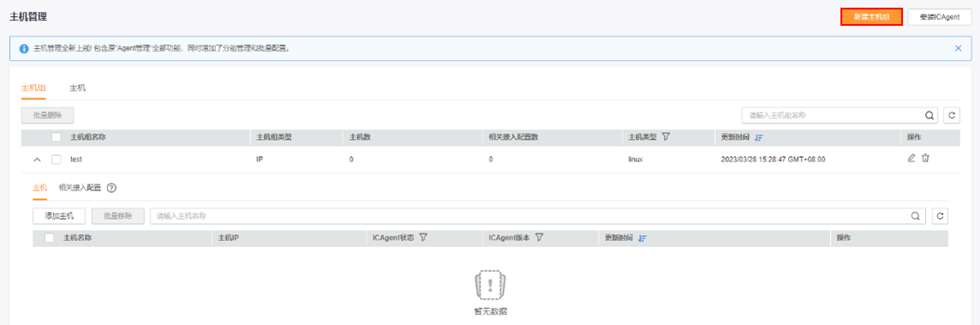
Task: Sort hosts by 更新时间 column
Action: point(642,238)
